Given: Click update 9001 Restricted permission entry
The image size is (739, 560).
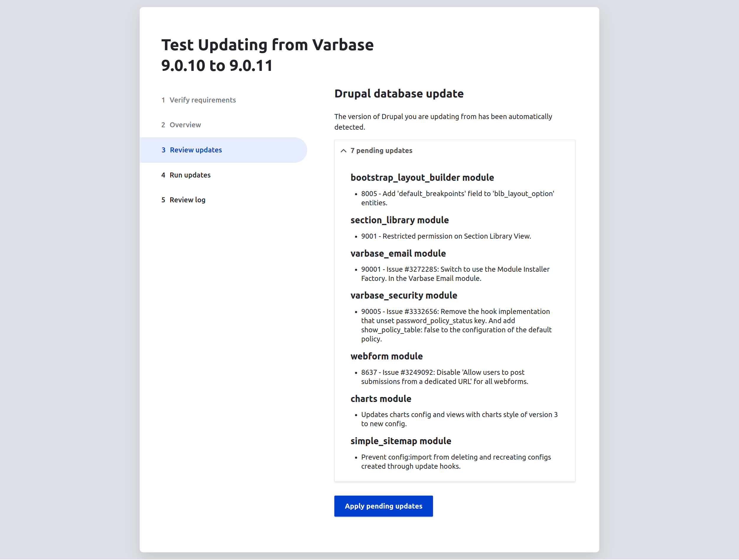Looking at the screenshot, I should [x=446, y=236].
